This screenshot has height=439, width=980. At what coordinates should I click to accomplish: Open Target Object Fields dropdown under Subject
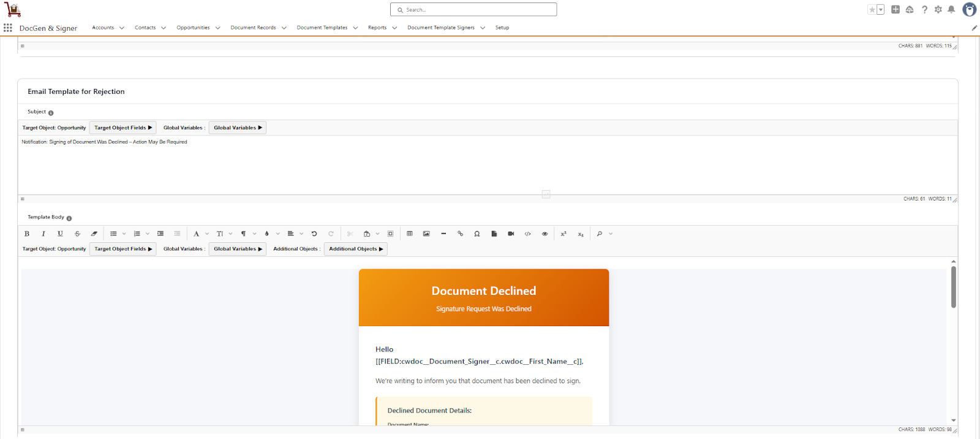pos(123,128)
